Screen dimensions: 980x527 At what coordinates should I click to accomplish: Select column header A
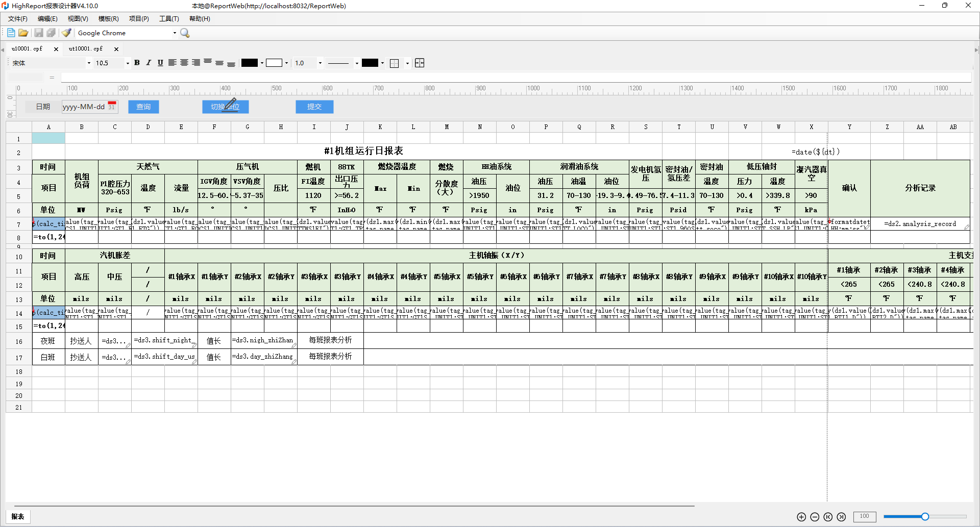pos(48,127)
